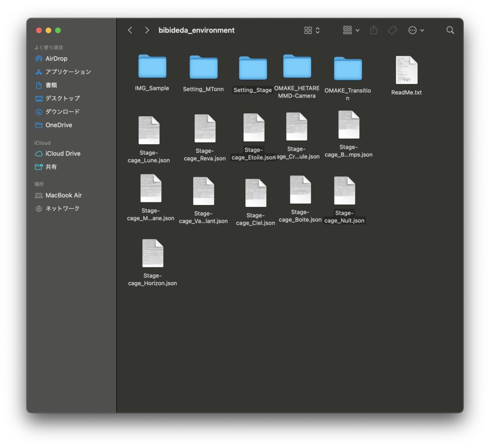Select the Stage-cage_Horizon.json file icon
The height and width of the screenshot is (448, 490).
pos(153,253)
